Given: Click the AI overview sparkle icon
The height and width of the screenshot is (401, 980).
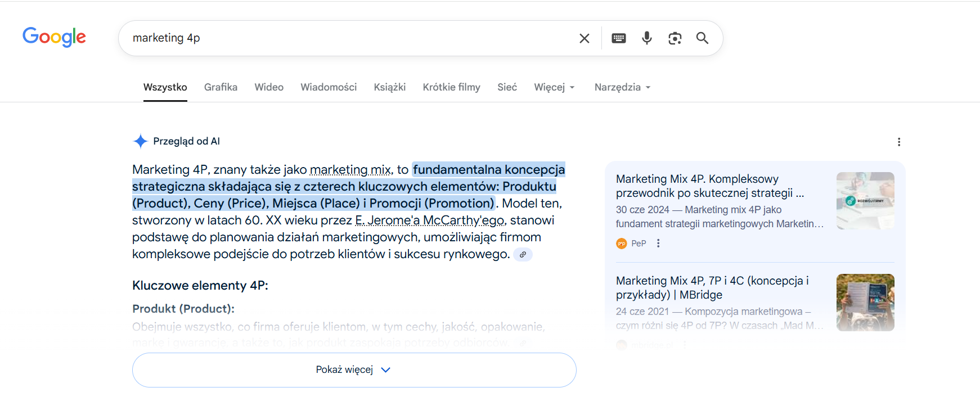Looking at the screenshot, I should (x=140, y=141).
